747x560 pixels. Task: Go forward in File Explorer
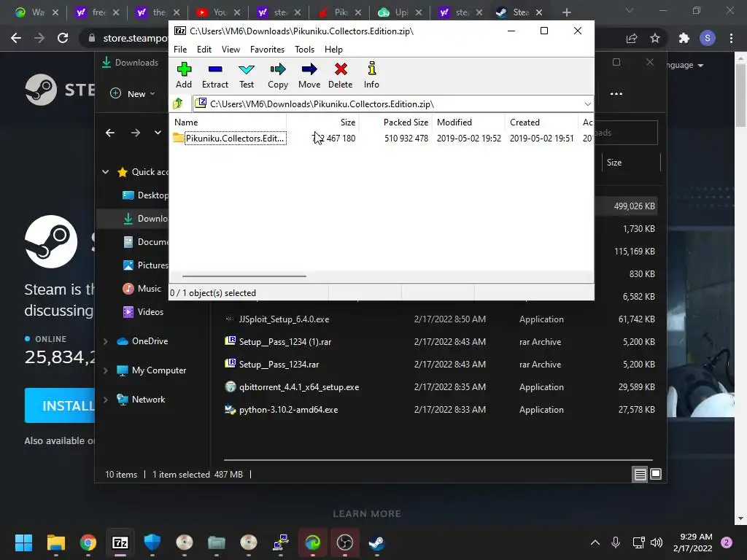[x=136, y=133]
